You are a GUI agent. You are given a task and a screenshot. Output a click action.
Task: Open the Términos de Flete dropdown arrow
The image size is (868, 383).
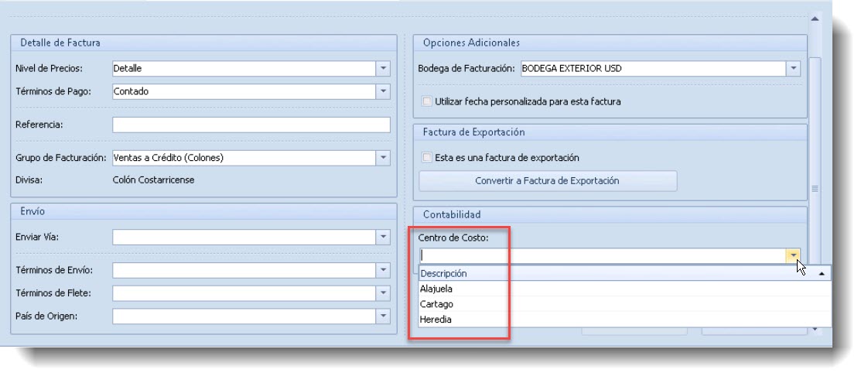point(383,293)
